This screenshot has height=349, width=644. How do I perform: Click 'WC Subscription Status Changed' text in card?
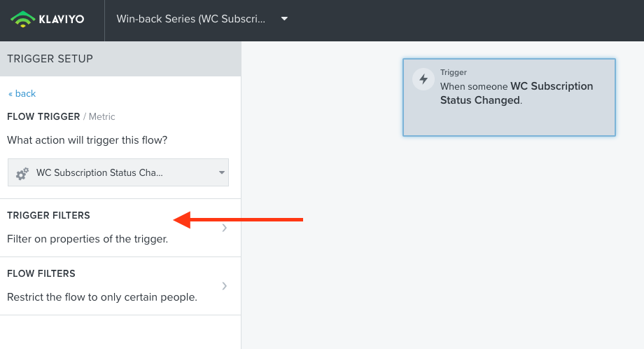[x=517, y=93]
